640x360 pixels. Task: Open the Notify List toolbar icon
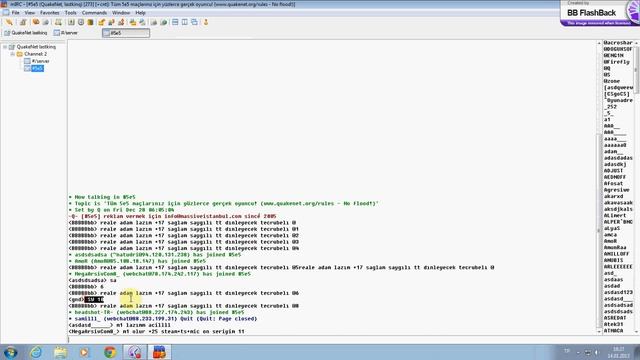(154, 22)
